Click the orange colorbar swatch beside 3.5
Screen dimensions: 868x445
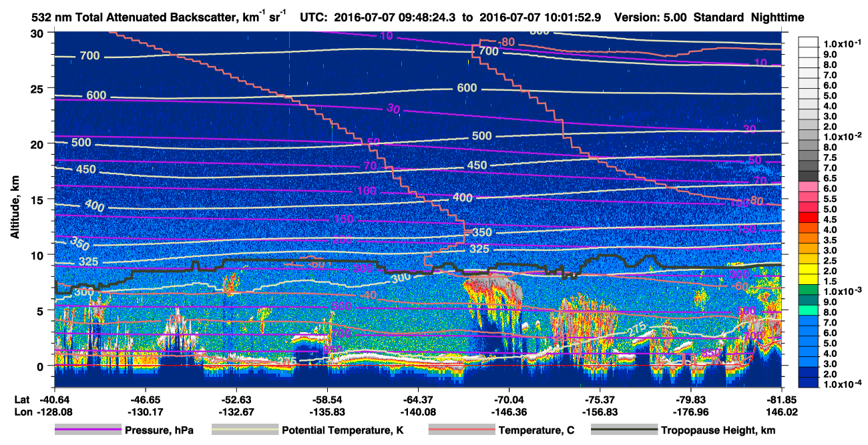click(809, 238)
